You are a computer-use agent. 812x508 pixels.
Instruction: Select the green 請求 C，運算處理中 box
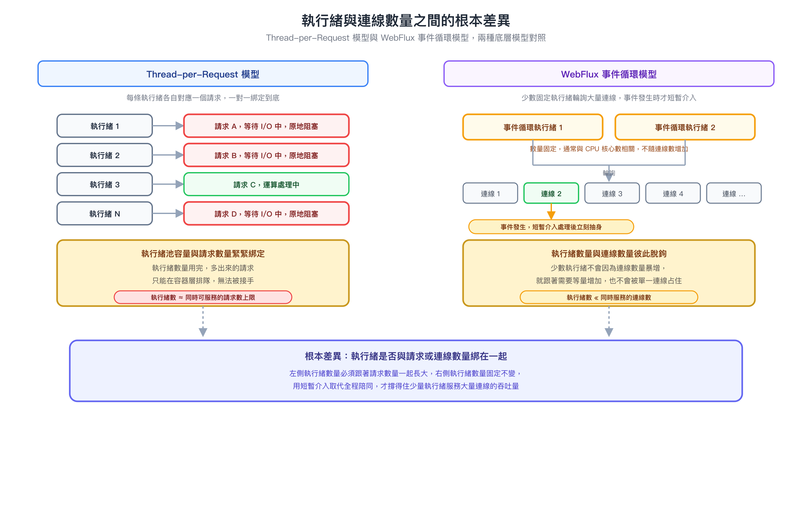coord(266,184)
